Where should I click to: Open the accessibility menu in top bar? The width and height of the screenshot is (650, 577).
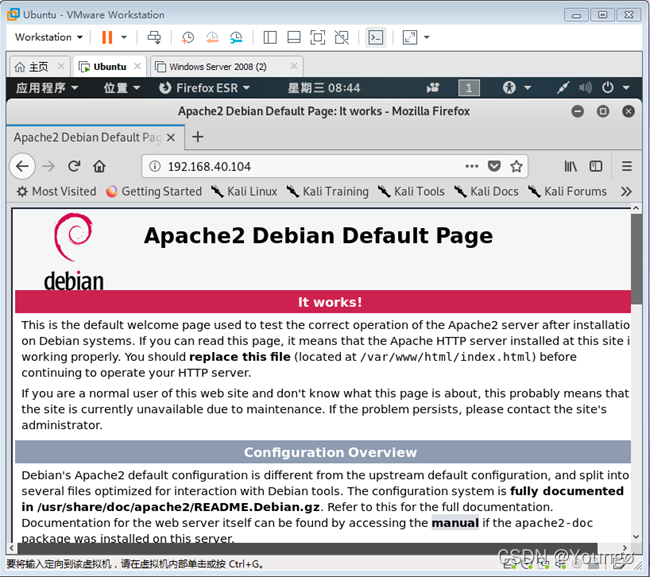[517, 88]
